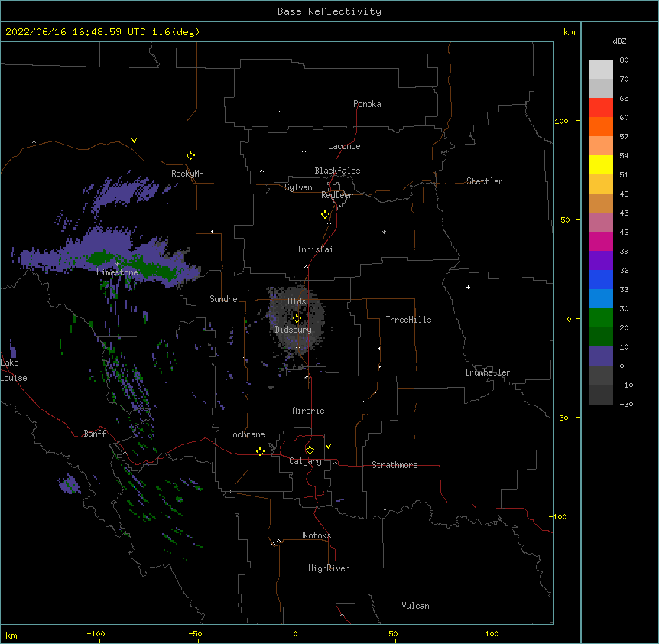Click the white asterisk marker at Limestone
Screen dimensions: 659x644
point(117,265)
